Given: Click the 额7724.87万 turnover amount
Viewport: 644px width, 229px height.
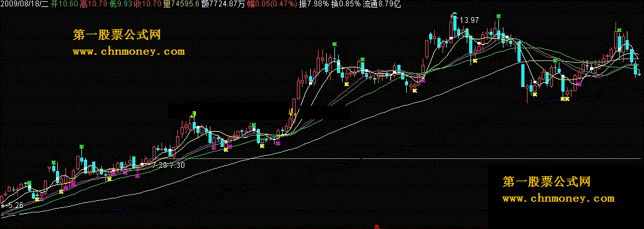Looking at the screenshot, I should pyautogui.click(x=223, y=4).
